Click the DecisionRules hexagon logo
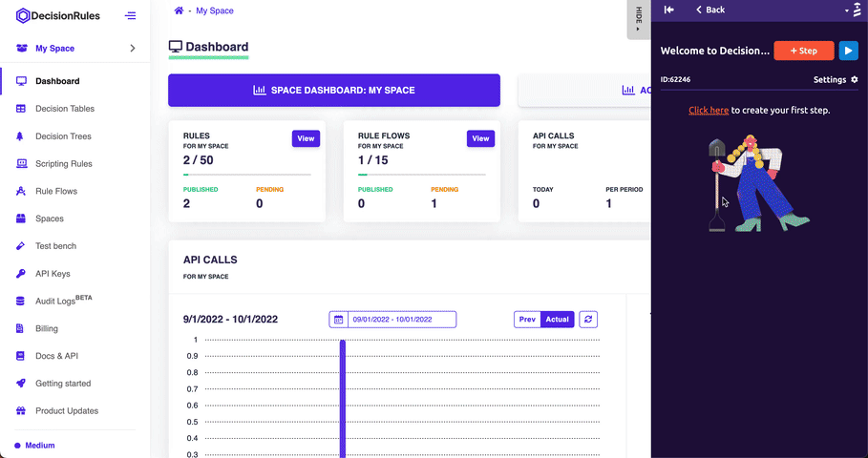Viewport: 868px width, 458px height. click(23, 15)
